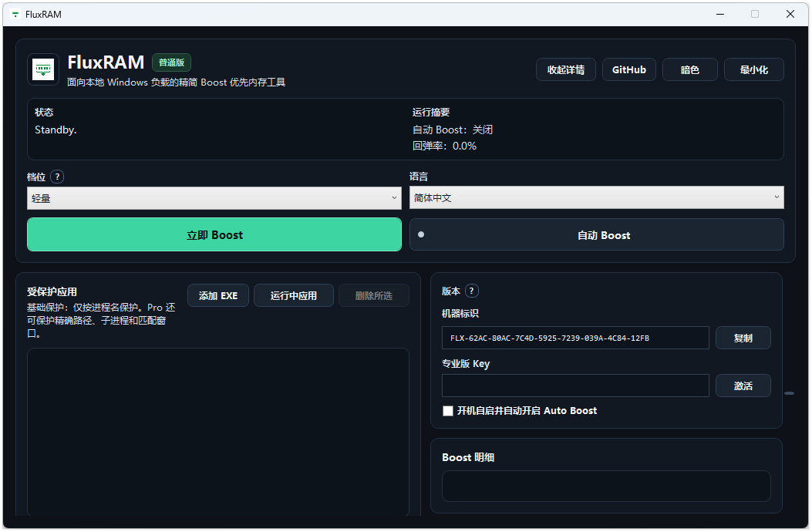Collapse details with 收起详情 button
Viewport: 812px width, 532px height.
[566, 70]
